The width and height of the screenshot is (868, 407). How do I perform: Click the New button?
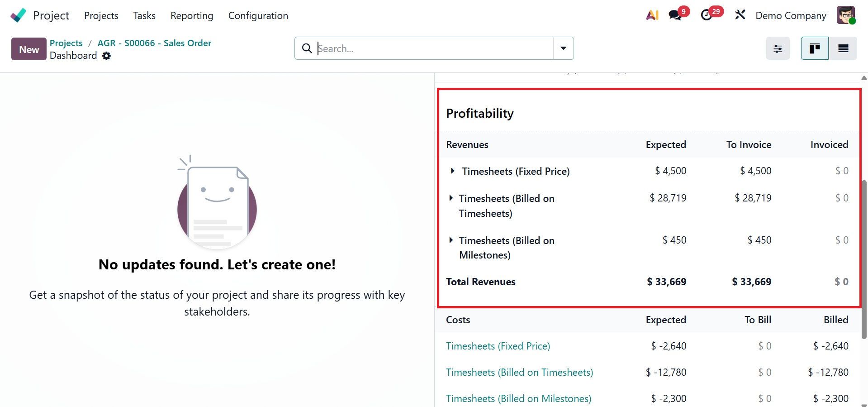pyautogui.click(x=29, y=49)
